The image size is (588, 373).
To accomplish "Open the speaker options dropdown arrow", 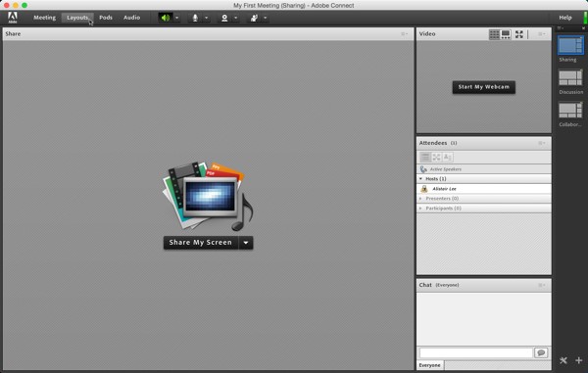I will point(177,18).
